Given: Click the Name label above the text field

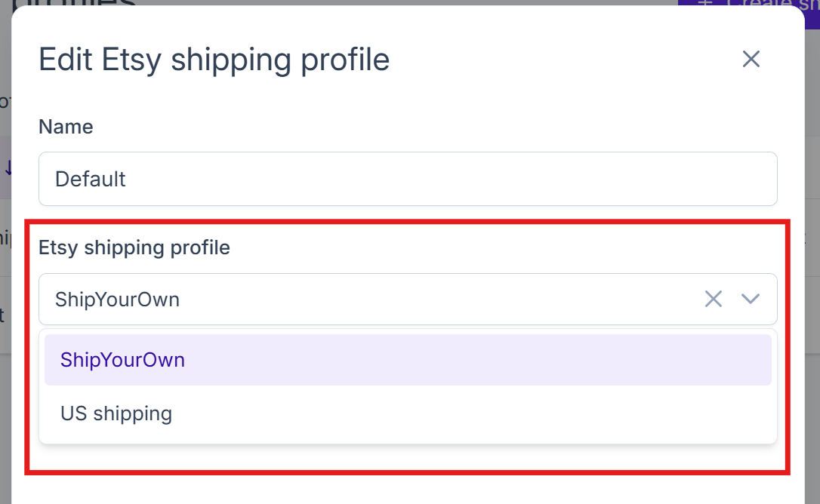Looking at the screenshot, I should coord(66,127).
